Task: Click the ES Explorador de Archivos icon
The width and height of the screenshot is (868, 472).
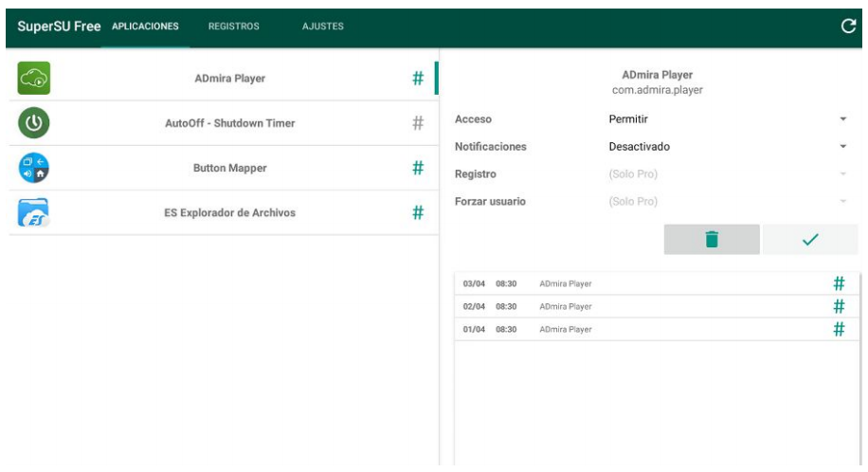Action: [x=32, y=212]
